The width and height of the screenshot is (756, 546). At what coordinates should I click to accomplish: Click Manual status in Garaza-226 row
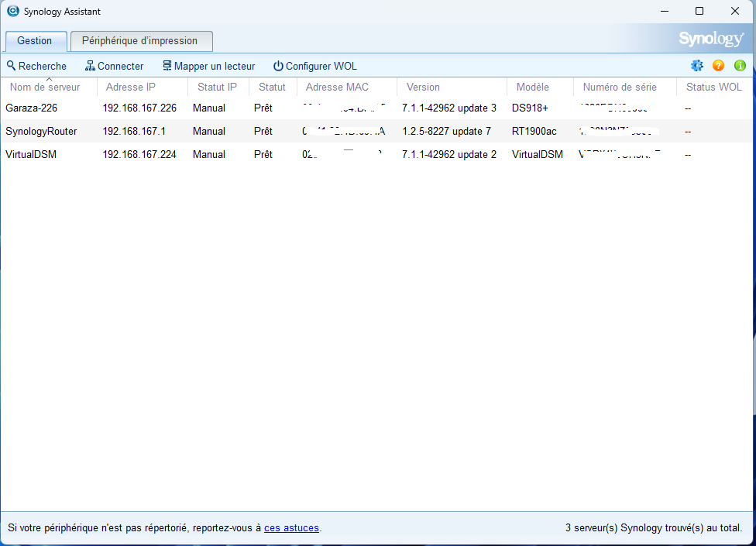(x=209, y=108)
